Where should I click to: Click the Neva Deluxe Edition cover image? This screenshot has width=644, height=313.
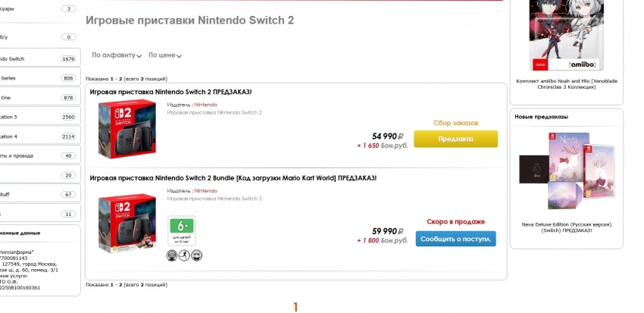pos(566,171)
